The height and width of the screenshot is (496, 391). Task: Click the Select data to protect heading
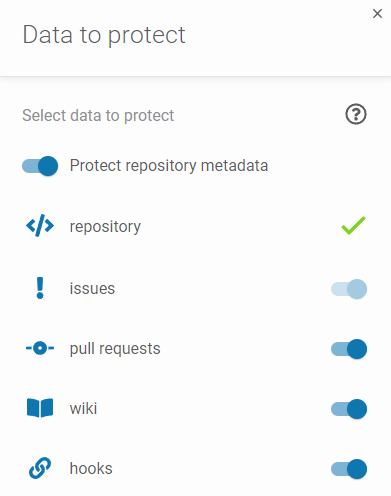98,116
